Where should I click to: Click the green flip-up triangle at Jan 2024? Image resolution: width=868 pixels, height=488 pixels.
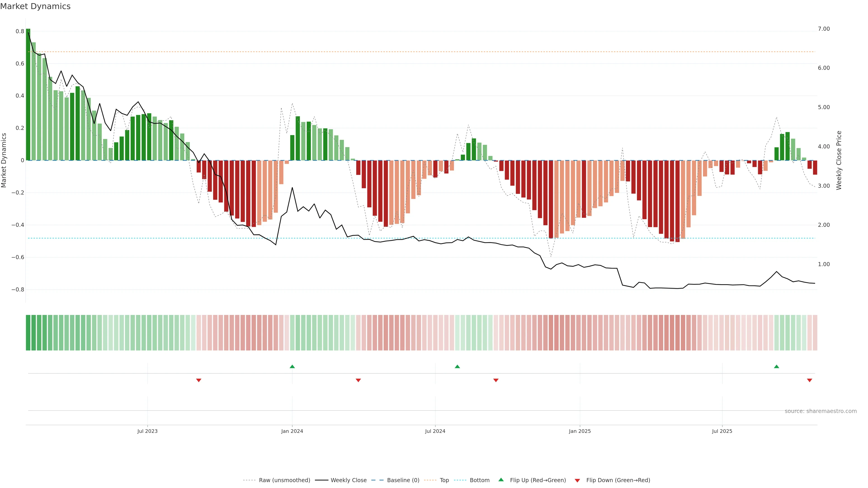coord(292,366)
